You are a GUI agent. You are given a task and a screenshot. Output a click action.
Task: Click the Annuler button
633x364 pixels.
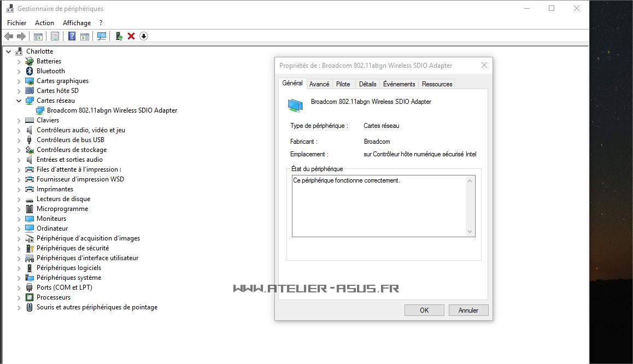coord(468,310)
